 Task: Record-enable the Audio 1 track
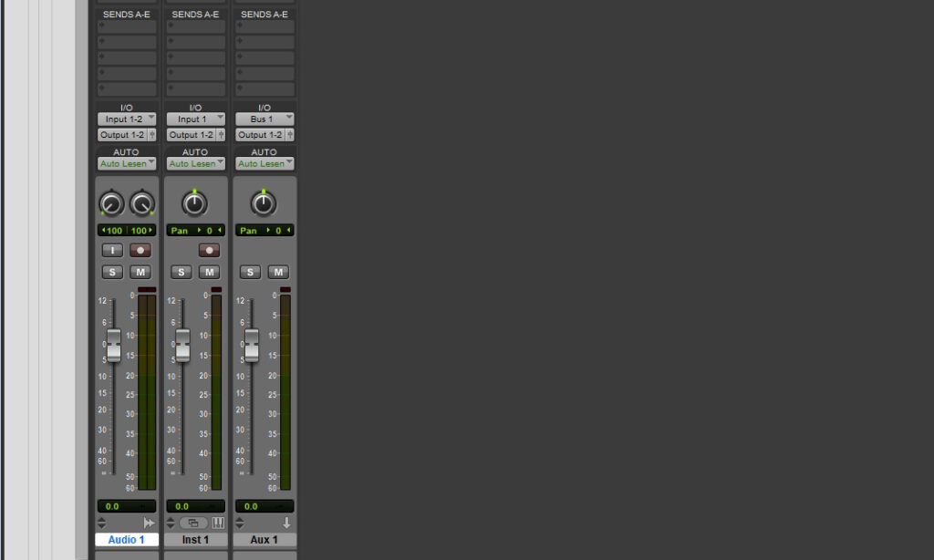click(140, 250)
